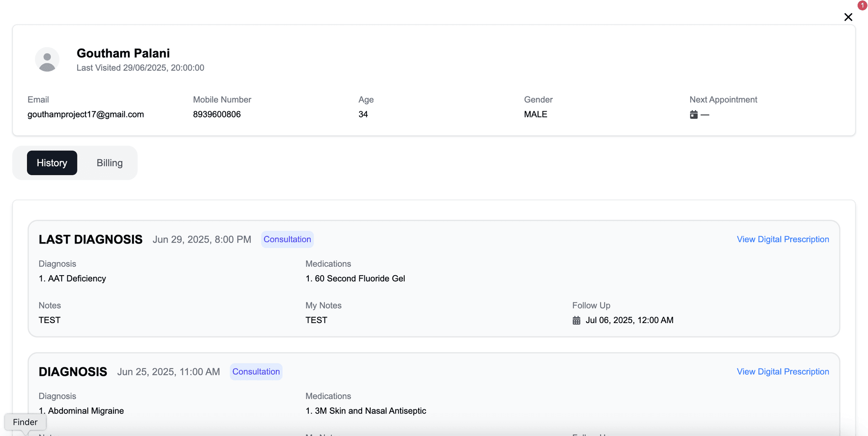The image size is (868, 436).
Task: Close the patient details panel with X
Action: click(848, 17)
